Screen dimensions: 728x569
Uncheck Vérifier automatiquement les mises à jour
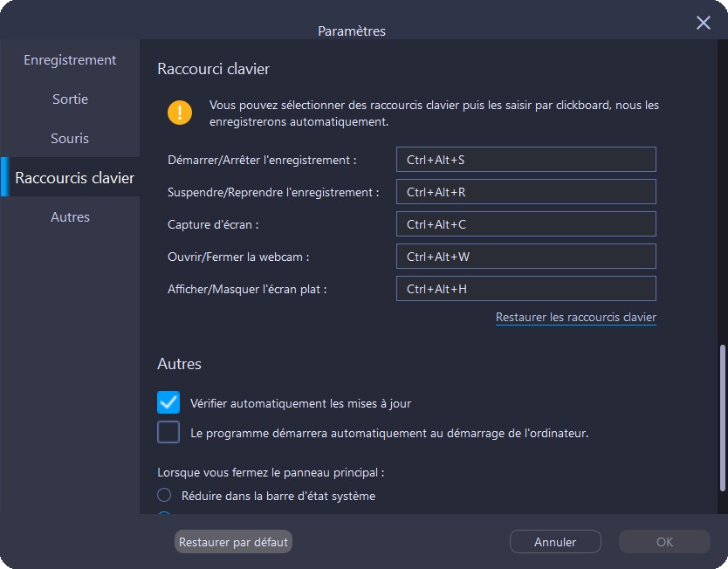point(168,402)
